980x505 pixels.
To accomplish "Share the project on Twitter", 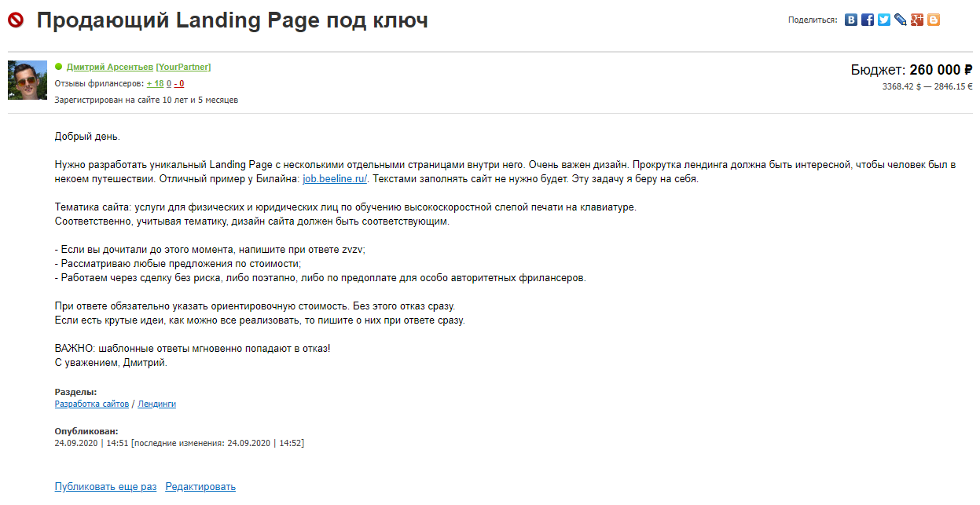I will pyautogui.click(x=884, y=20).
